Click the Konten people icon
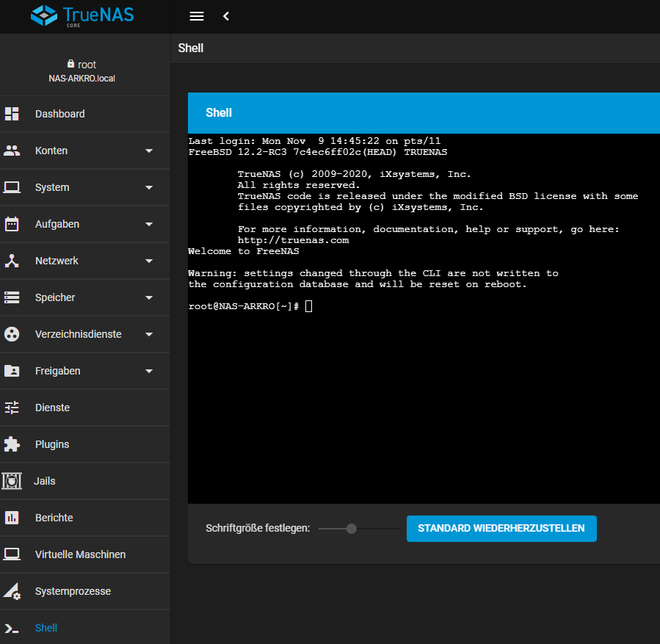Viewport: 660px width, 644px height. coord(12,151)
